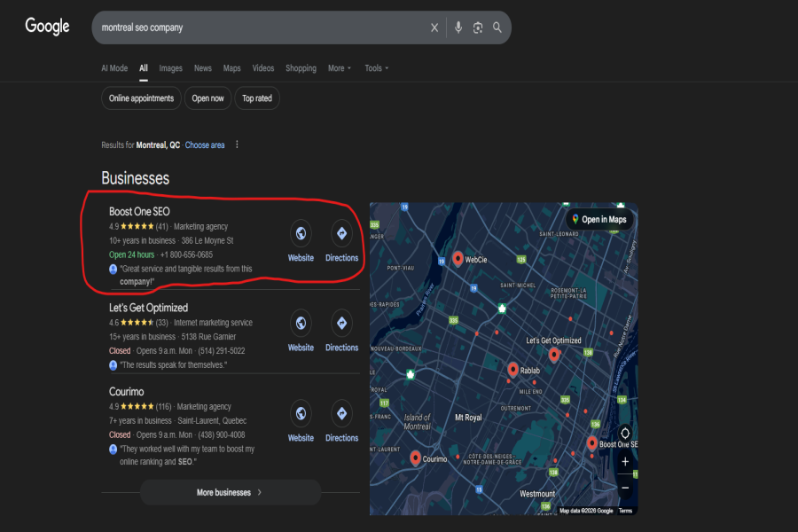Expand the More search types dropdown
Viewport: 798px width, 532px height.
coord(340,68)
